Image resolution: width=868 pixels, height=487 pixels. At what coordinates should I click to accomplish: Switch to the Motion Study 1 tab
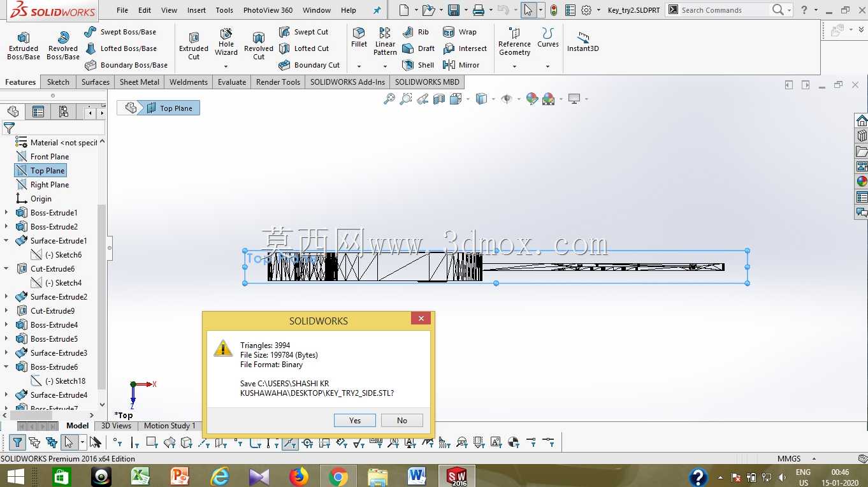point(170,426)
